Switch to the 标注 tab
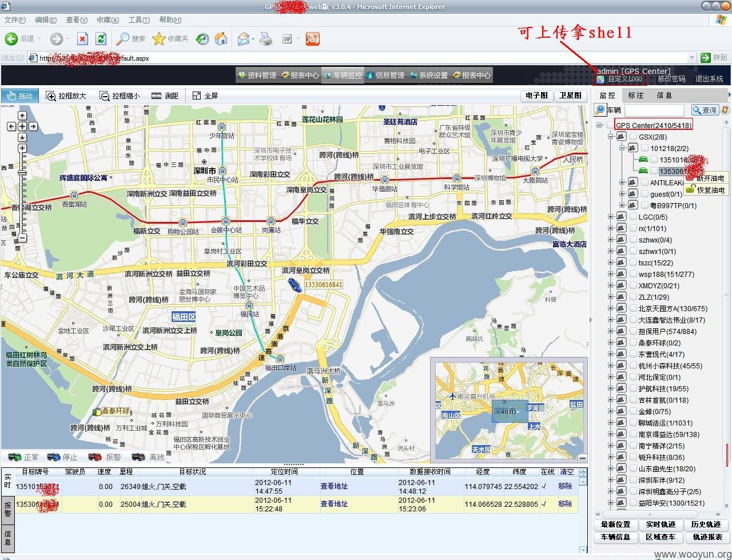The image size is (732, 560). (x=635, y=96)
